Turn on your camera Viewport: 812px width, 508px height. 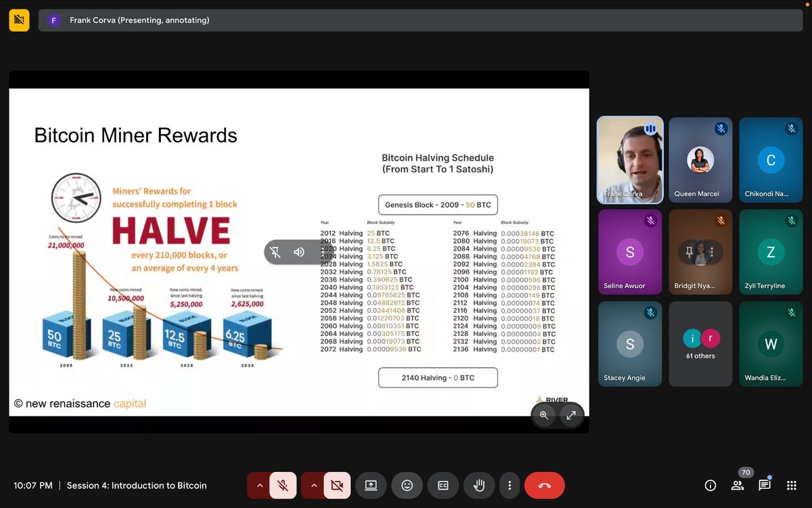pos(338,485)
